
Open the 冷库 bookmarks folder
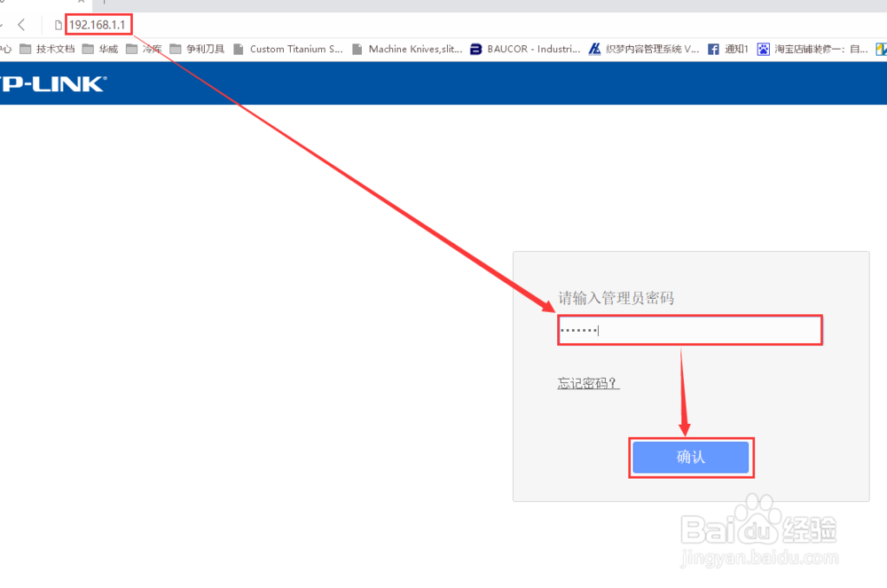click(144, 49)
